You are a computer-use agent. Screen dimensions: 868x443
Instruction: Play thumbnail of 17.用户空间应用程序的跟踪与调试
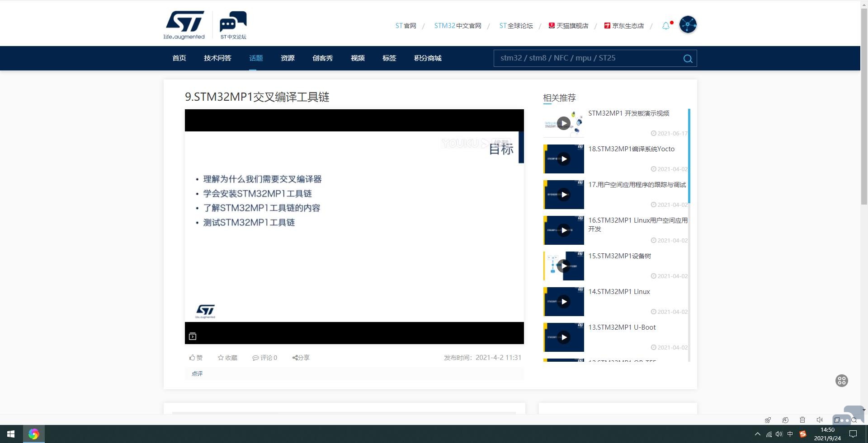(x=564, y=195)
